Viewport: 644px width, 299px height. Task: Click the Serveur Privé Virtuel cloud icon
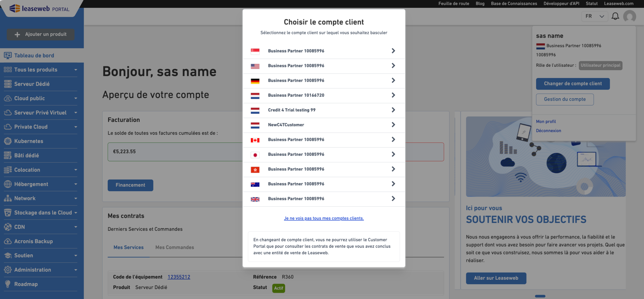[8, 113]
